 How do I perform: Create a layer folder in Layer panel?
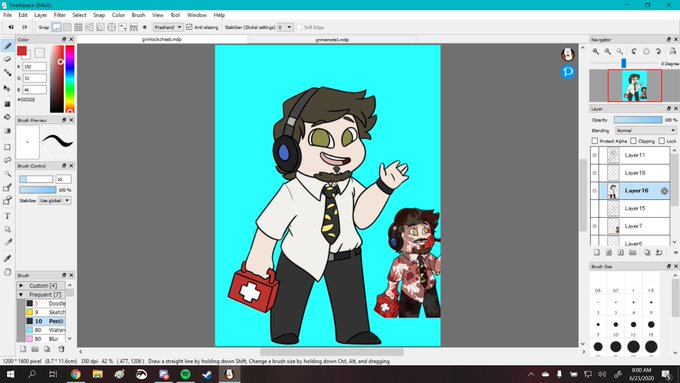click(x=633, y=252)
